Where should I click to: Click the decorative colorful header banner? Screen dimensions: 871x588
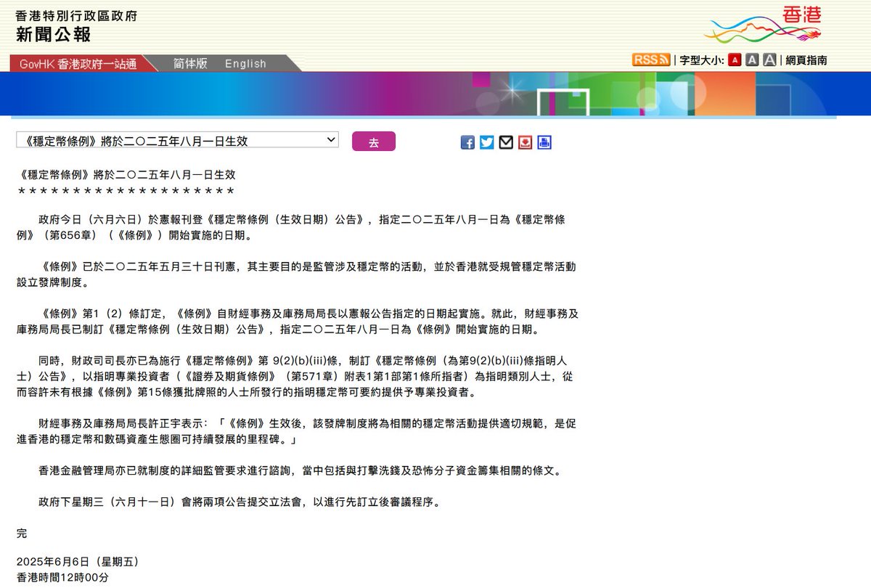click(435, 94)
